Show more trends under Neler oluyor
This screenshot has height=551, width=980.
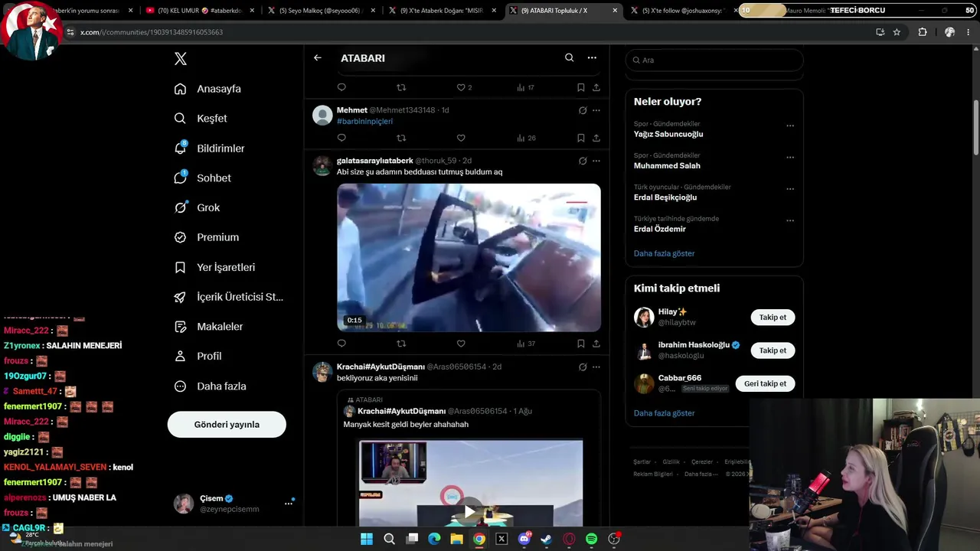pyautogui.click(x=665, y=253)
